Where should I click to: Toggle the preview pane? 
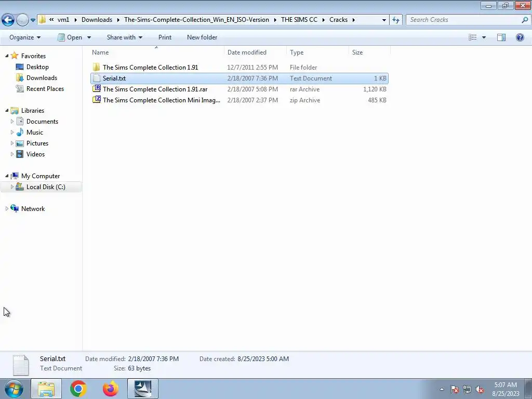pyautogui.click(x=501, y=37)
